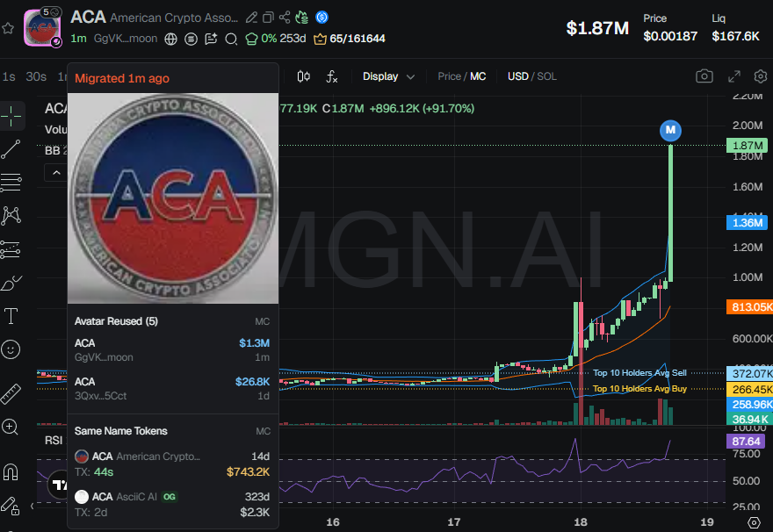The height and width of the screenshot is (532, 773).
Task: Open chart settings hexagon gear
Action: (761, 76)
